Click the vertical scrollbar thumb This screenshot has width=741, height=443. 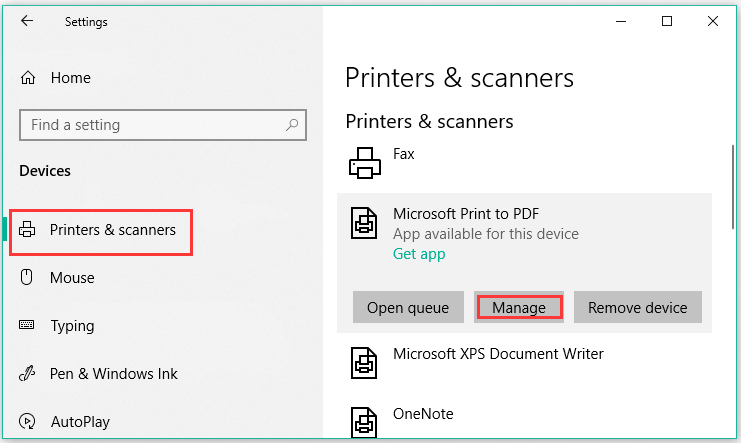(733, 187)
